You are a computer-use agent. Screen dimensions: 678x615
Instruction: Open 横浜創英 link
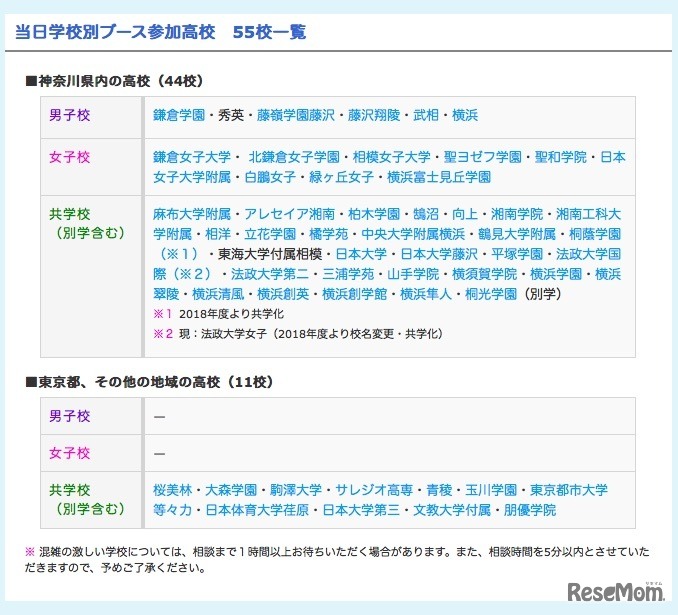(283, 294)
